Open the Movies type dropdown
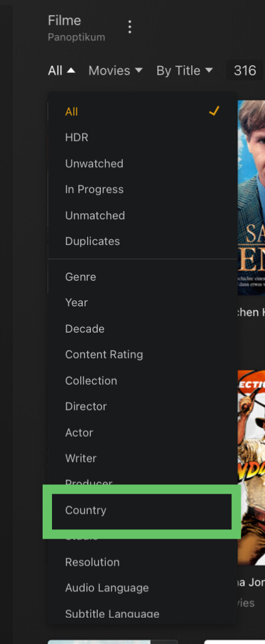 [x=115, y=71]
